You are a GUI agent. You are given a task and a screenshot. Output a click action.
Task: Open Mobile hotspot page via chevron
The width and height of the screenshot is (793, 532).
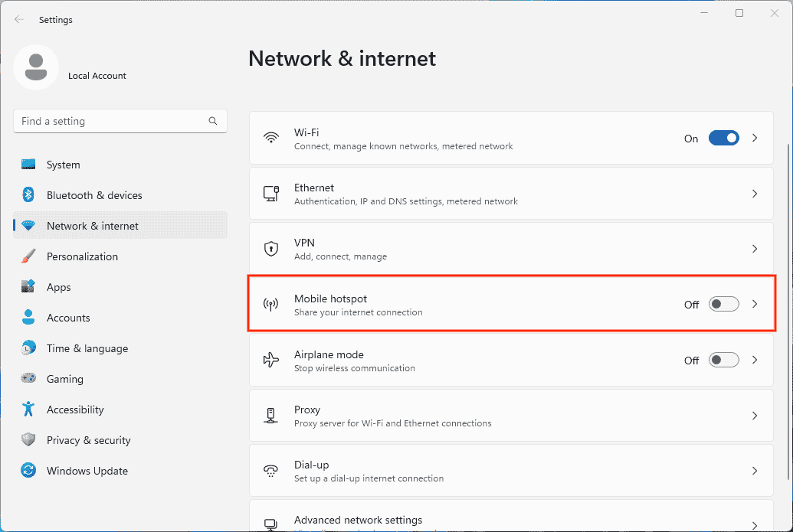pyautogui.click(x=755, y=304)
